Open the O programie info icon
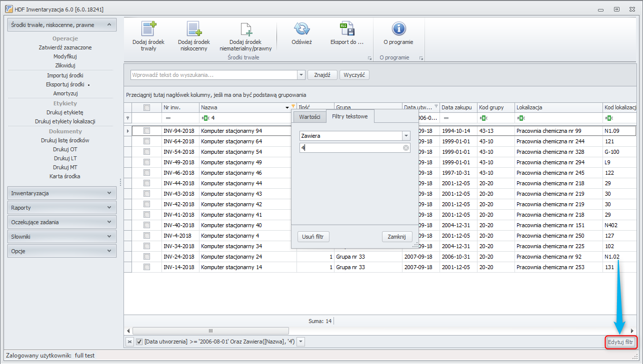Viewport: 643px width, 364px height. 398,28
